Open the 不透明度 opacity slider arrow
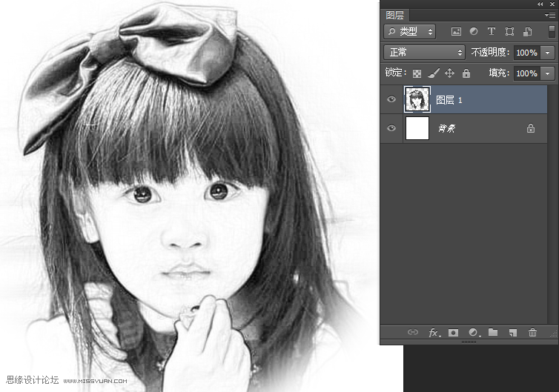559x392 pixels. tap(548, 53)
